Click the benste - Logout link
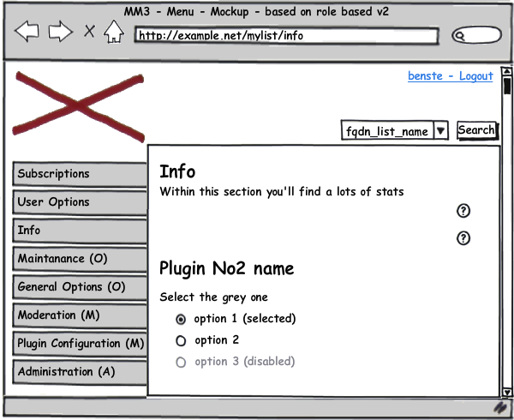This screenshot has height=420, width=514. (x=450, y=76)
